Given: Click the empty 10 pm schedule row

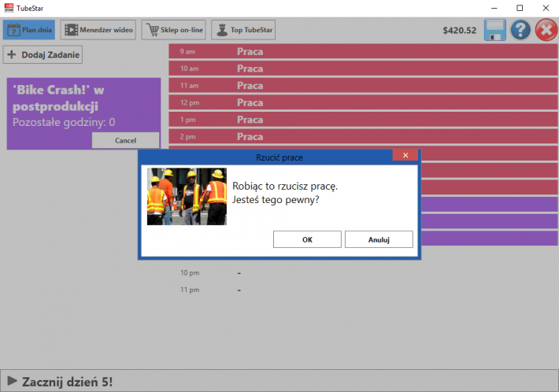Looking at the screenshot, I should point(363,273).
